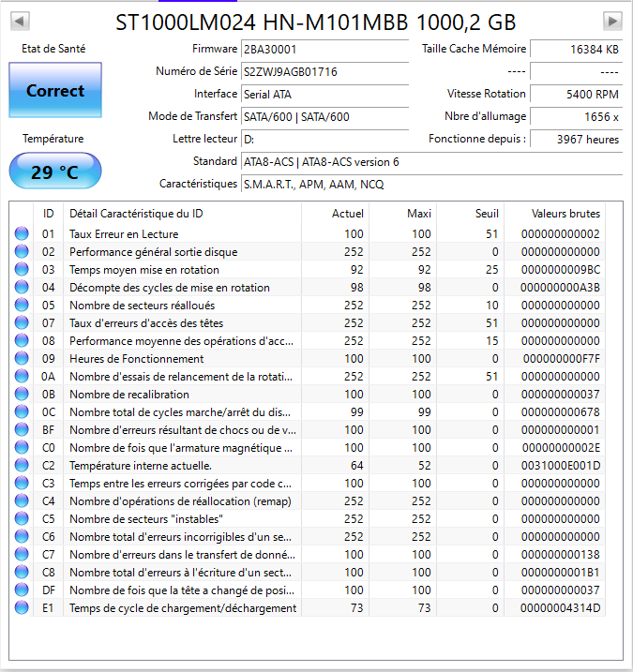Select the Temps de cycle de chargement/déchargement row

(307, 607)
